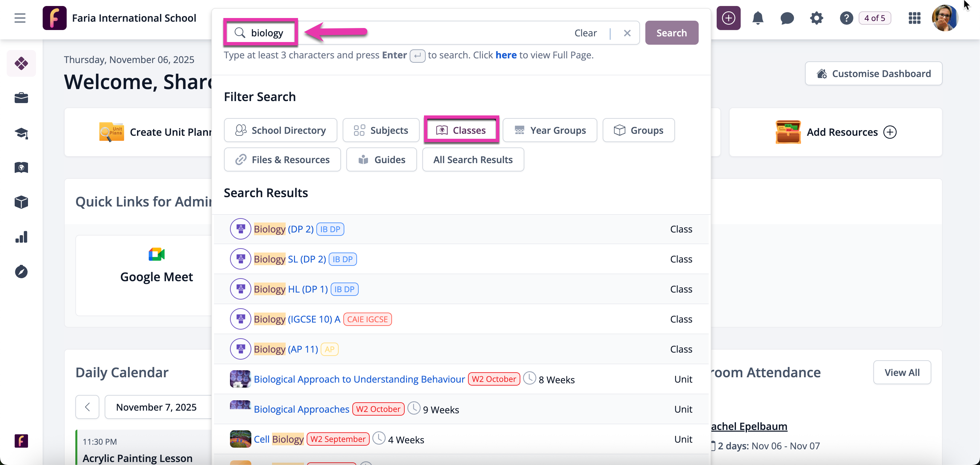Click the AP tag on Biology (AP 11)
Image resolution: width=980 pixels, height=465 pixels.
pyautogui.click(x=329, y=350)
